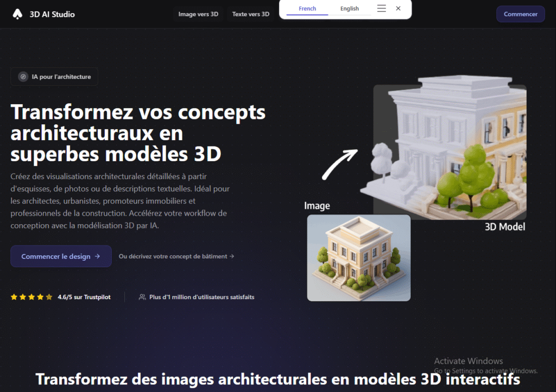Viewport: 556px width, 392px height.
Task: Click the 3D AI Studio brand name
Action: pyautogui.click(x=53, y=14)
